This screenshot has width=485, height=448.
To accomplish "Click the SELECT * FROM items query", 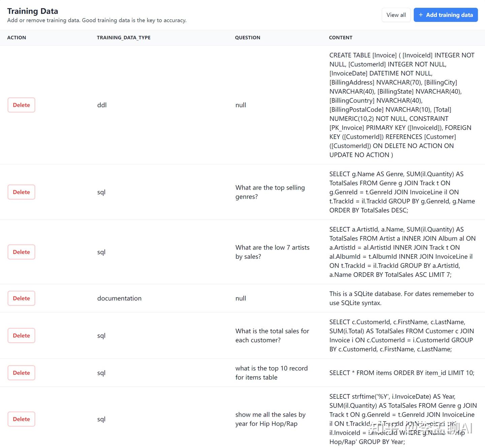I will click(x=401, y=373).
